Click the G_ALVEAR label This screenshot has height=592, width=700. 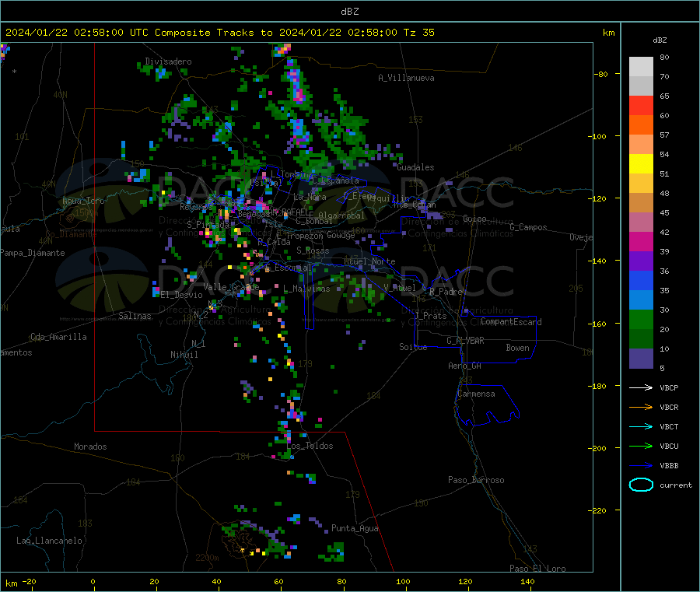[x=465, y=341]
